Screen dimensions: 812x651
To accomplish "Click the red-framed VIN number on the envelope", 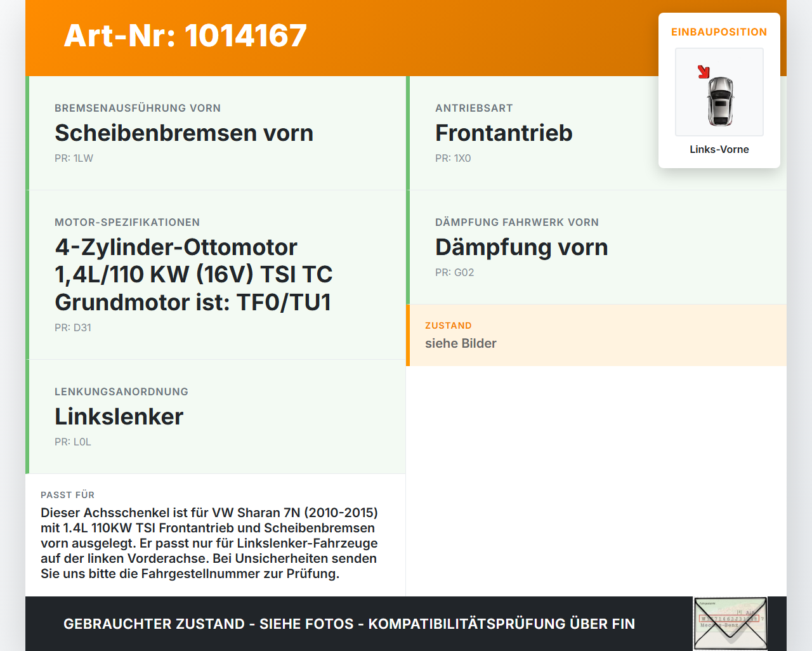I will (x=729, y=618).
